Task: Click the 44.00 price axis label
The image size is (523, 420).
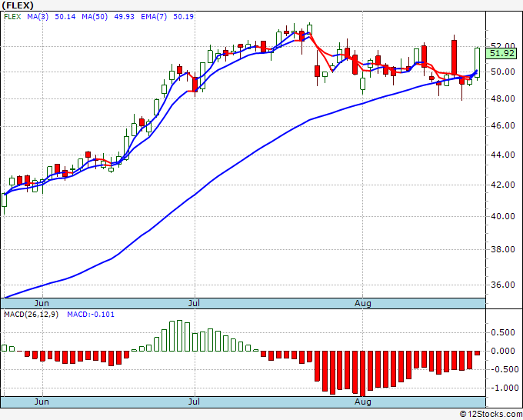Action: click(503, 155)
